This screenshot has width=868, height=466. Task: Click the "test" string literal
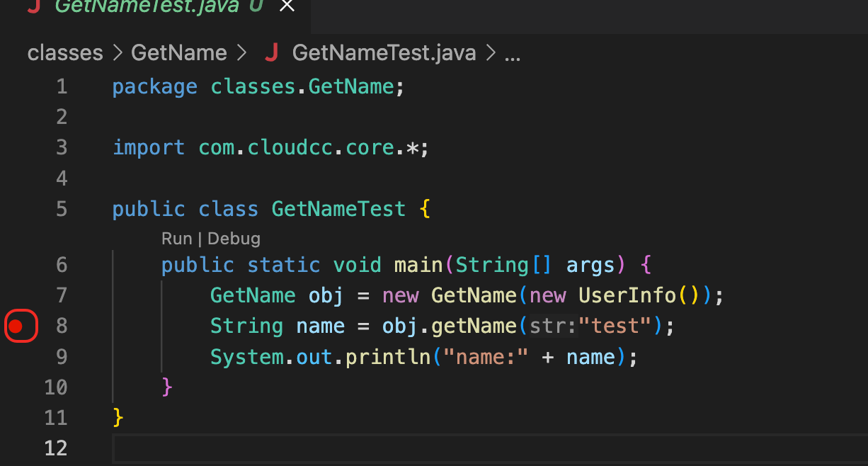click(x=615, y=326)
